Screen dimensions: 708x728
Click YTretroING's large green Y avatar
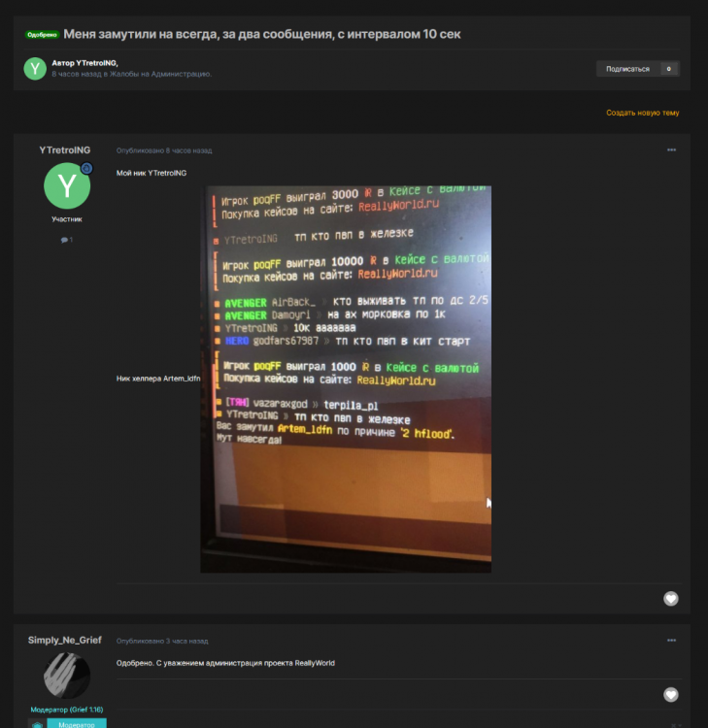coord(67,185)
